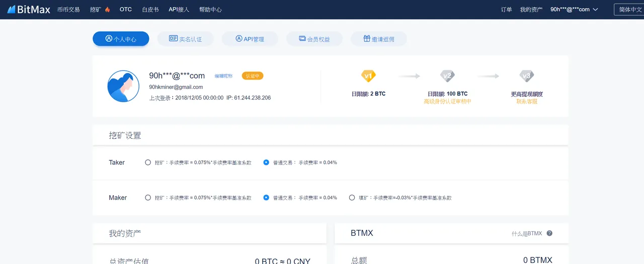Switch to the 实名认证 tab
The height and width of the screenshot is (264, 644).
[x=185, y=39]
